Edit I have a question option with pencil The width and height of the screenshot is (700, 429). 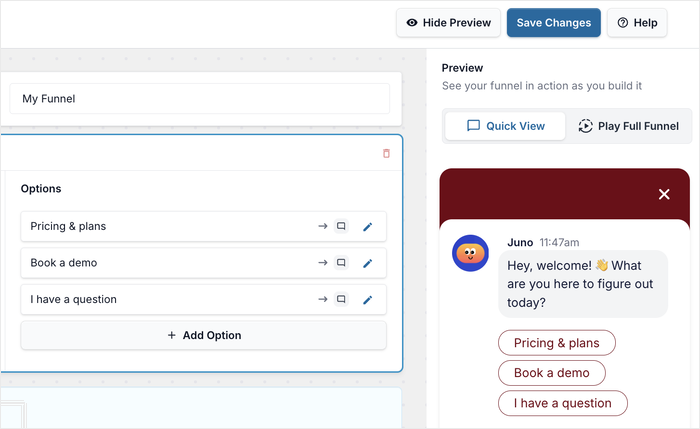coord(367,300)
